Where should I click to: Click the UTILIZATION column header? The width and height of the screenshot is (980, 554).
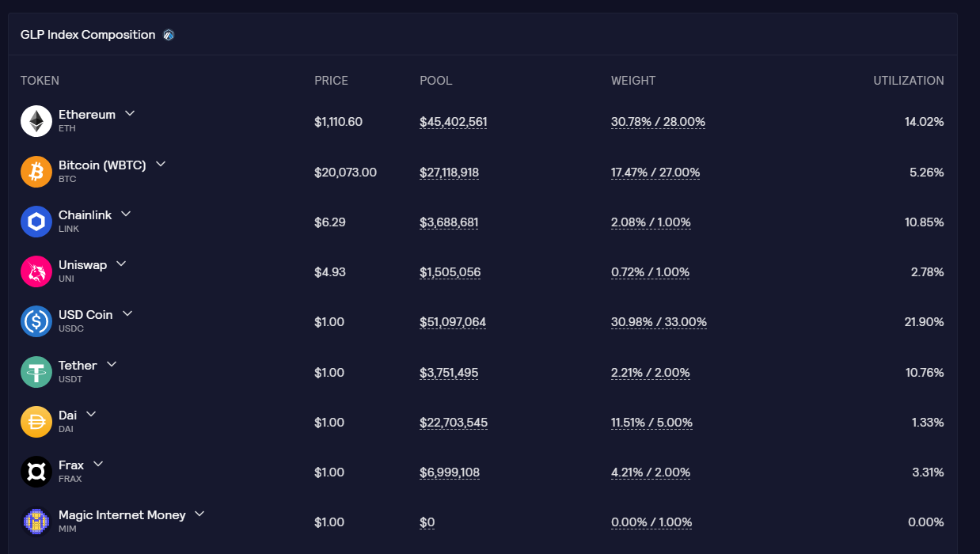(x=909, y=81)
